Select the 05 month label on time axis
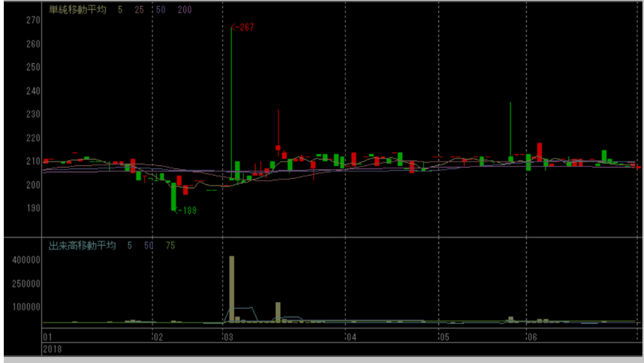 pos(443,337)
